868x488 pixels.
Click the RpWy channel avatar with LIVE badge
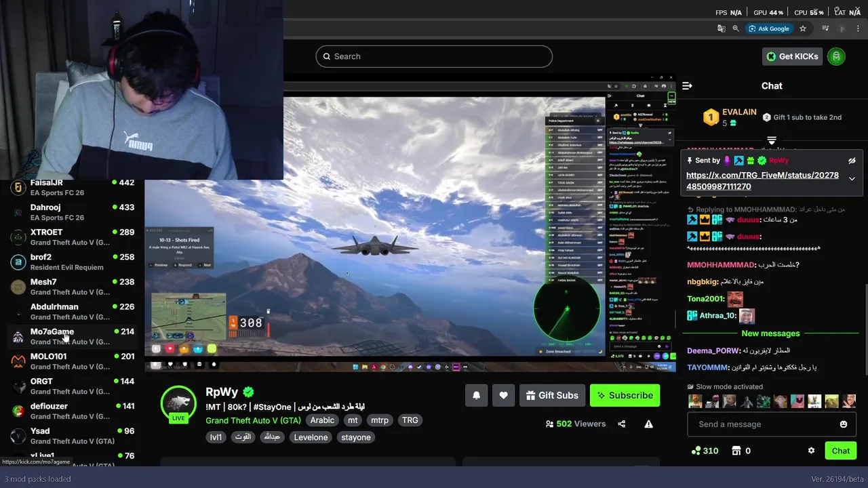(x=178, y=404)
